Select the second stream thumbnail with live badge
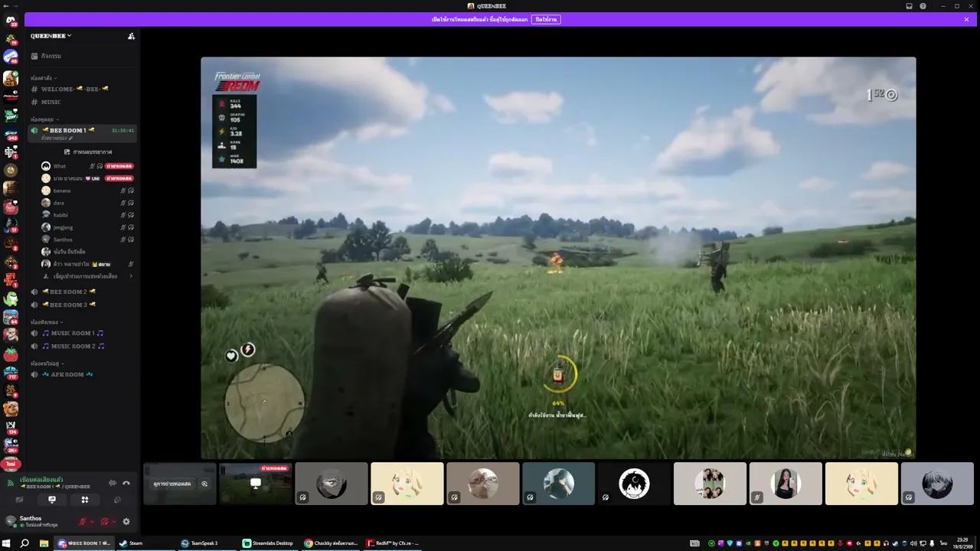 click(256, 484)
